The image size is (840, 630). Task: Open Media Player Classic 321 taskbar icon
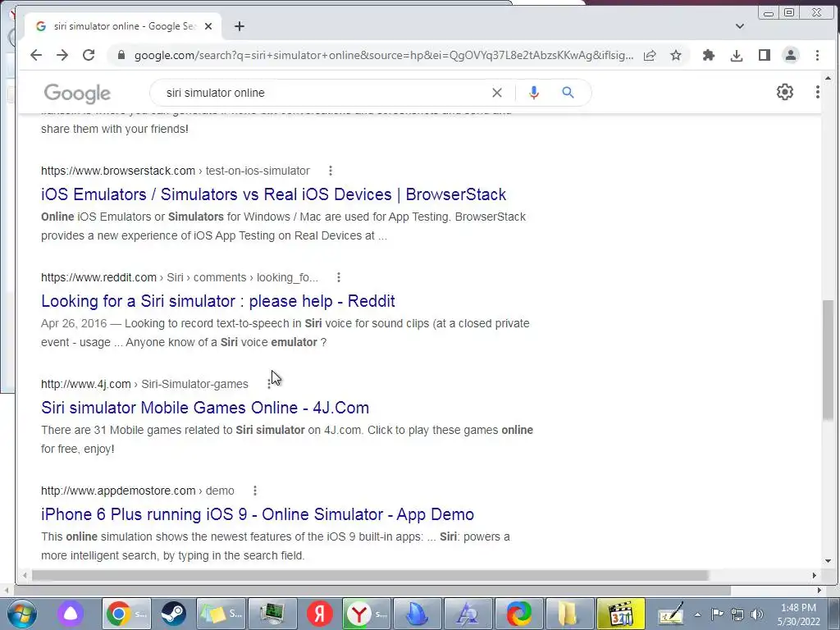pyautogui.click(x=621, y=614)
